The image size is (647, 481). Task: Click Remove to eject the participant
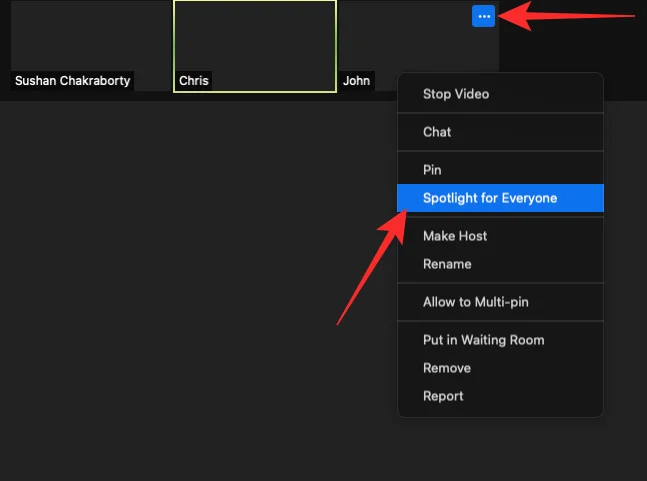(446, 368)
